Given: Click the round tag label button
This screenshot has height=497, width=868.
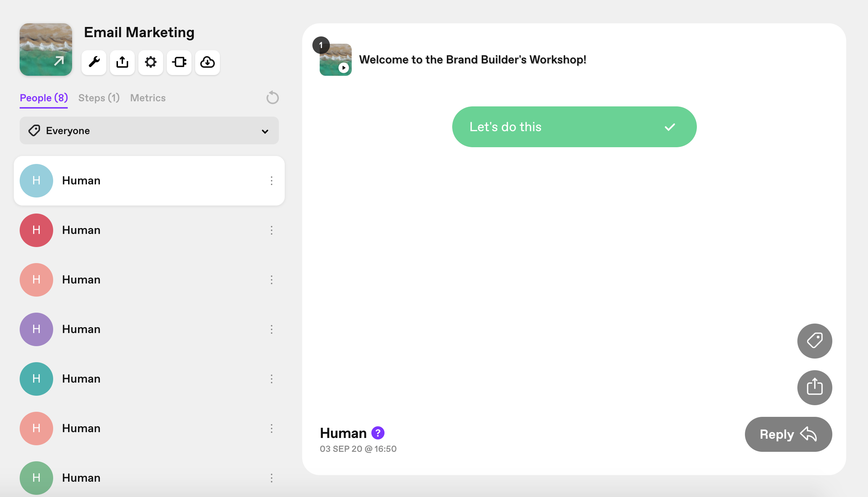Looking at the screenshot, I should (x=815, y=341).
